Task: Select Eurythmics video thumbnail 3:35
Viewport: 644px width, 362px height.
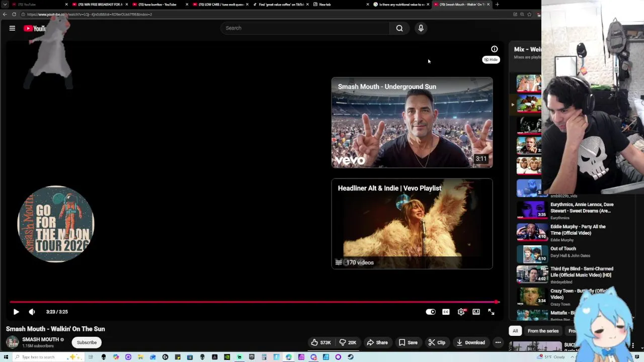Action: click(532, 210)
